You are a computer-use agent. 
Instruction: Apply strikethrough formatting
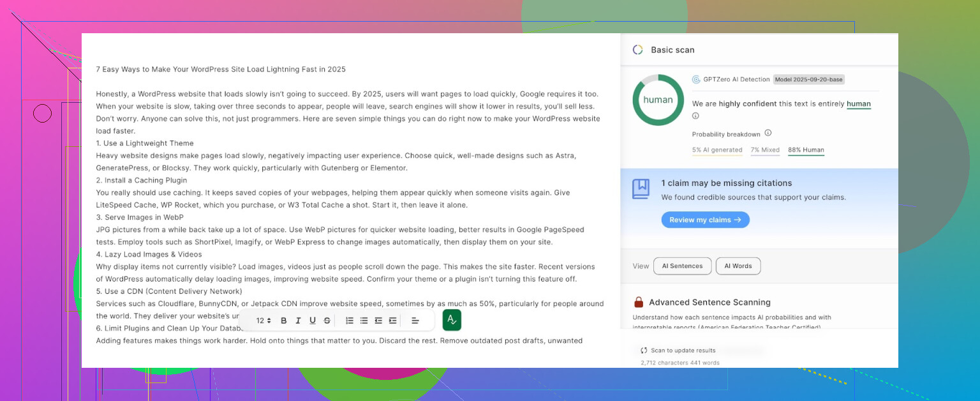pos(327,321)
